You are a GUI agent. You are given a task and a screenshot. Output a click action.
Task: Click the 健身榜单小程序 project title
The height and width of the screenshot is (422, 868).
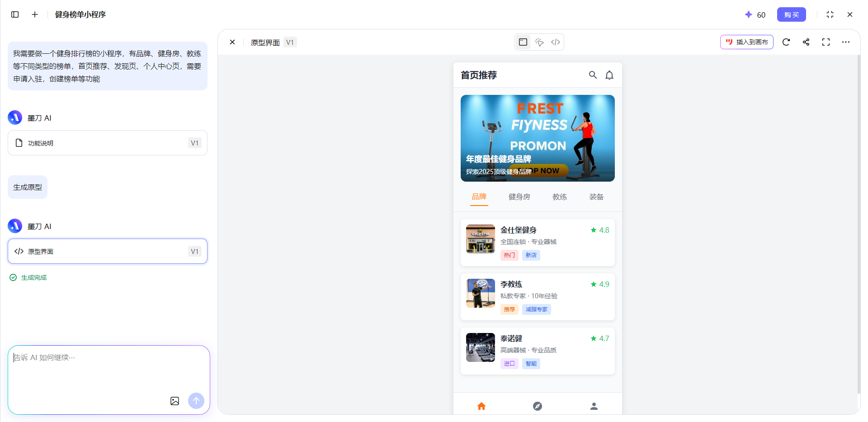[x=80, y=14]
